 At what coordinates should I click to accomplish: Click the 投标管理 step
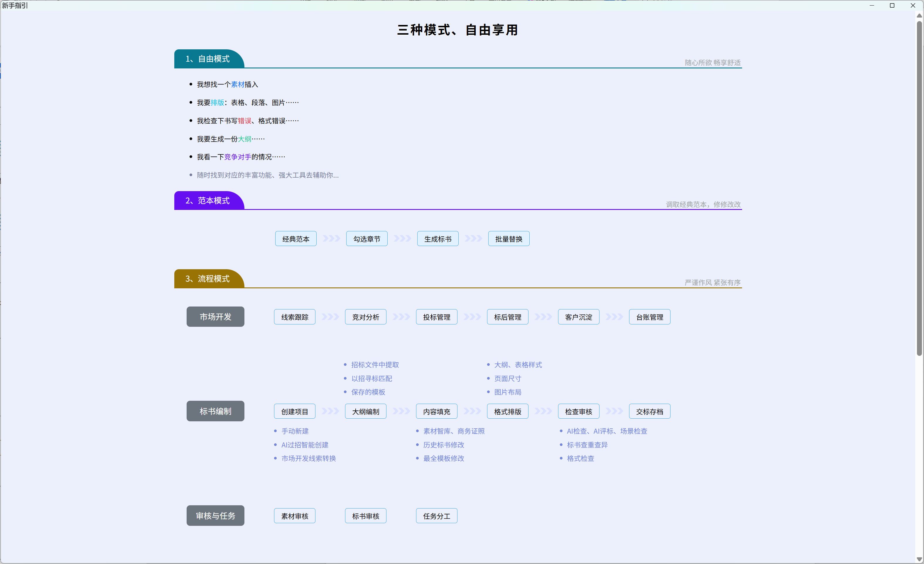tap(437, 317)
